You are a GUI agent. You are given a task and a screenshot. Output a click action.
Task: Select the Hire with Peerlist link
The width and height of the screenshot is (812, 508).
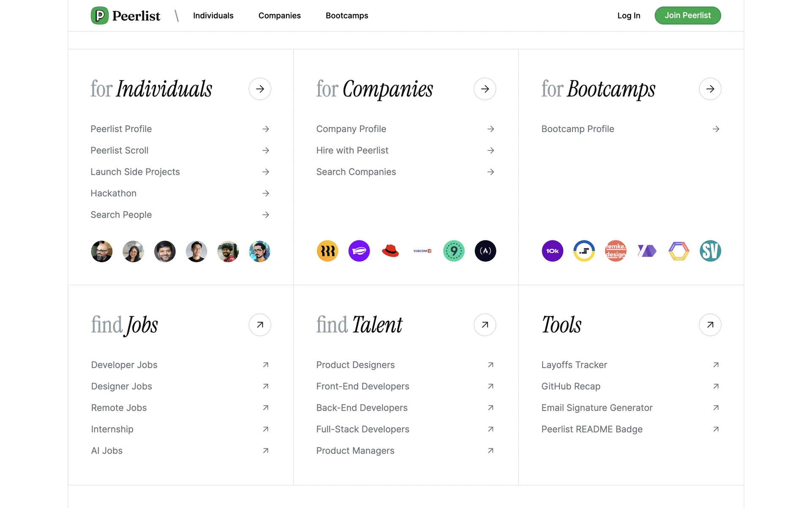pyautogui.click(x=352, y=150)
